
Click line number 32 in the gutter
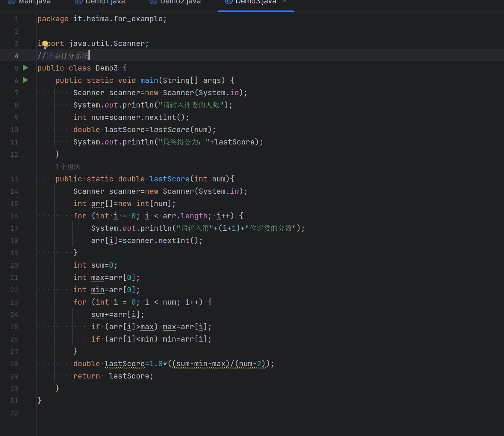pyautogui.click(x=14, y=413)
